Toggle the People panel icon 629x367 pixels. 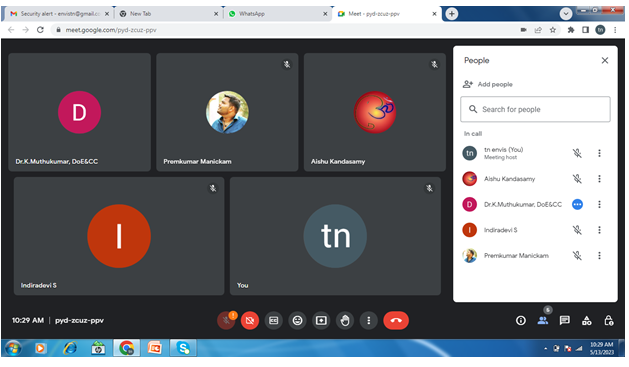pos(543,320)
